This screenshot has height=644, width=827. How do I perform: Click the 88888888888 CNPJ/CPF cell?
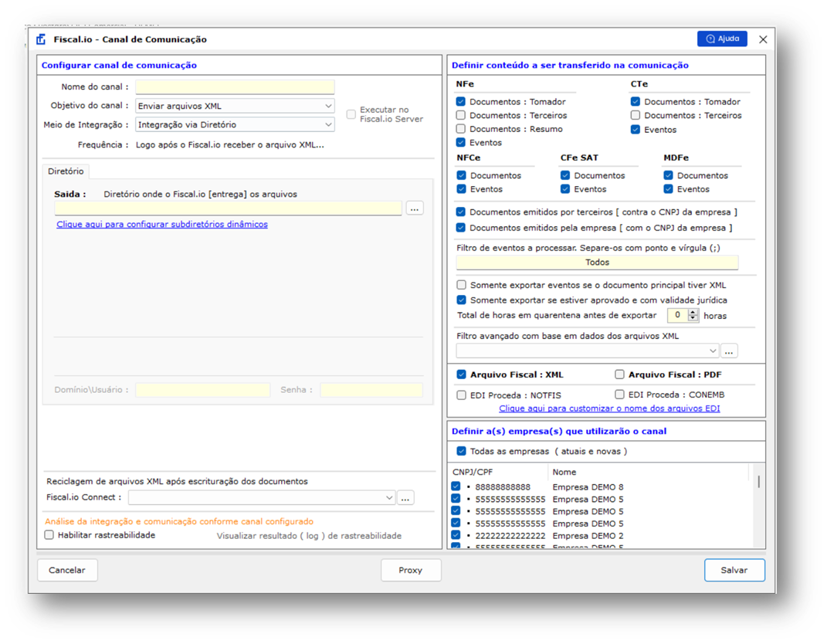[503, 486]
